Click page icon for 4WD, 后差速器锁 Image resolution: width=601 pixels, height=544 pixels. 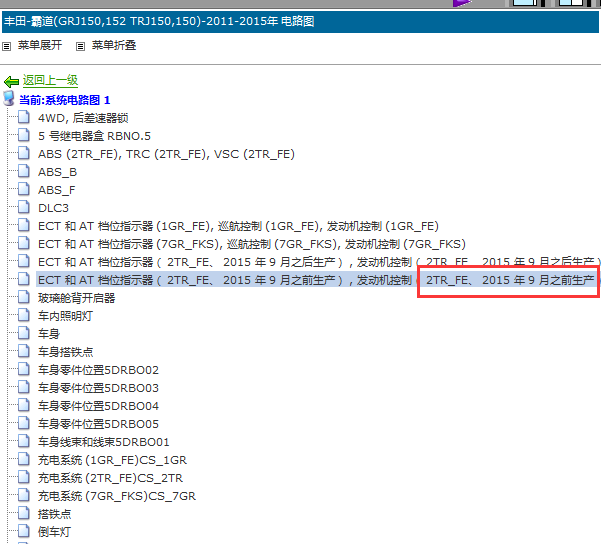pyautogui.click(x=24, y=117)
